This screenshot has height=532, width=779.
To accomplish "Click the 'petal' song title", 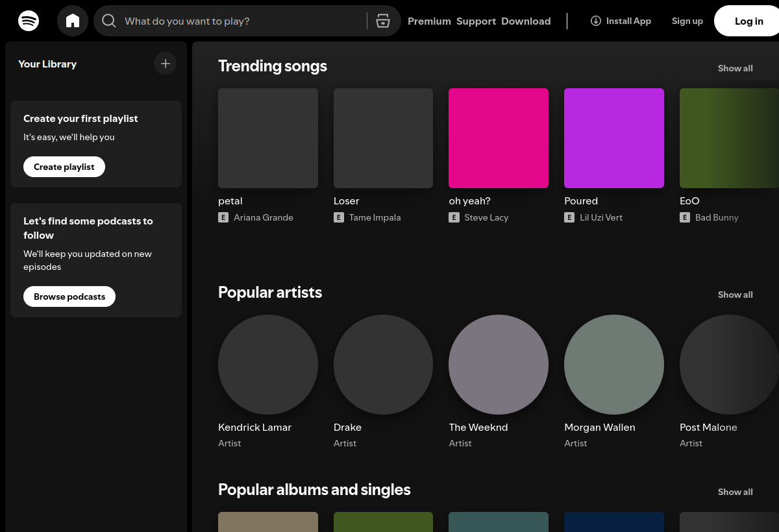I will [x=230, y=201].
